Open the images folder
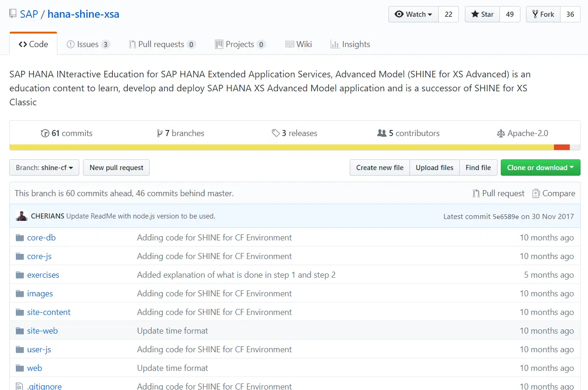Viewport: 588px width, 390px height. (40, 294)
